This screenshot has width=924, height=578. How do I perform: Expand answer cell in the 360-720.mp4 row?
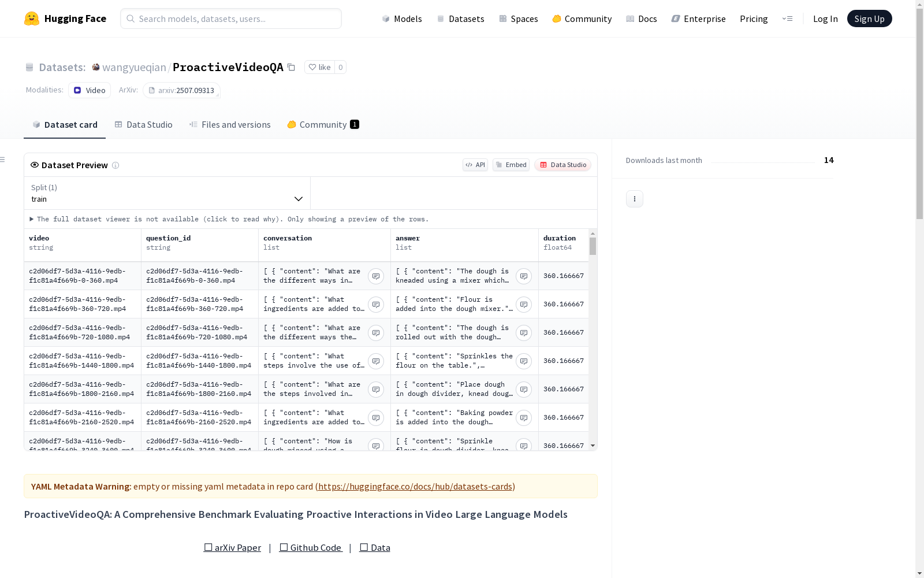click(524, 305)
